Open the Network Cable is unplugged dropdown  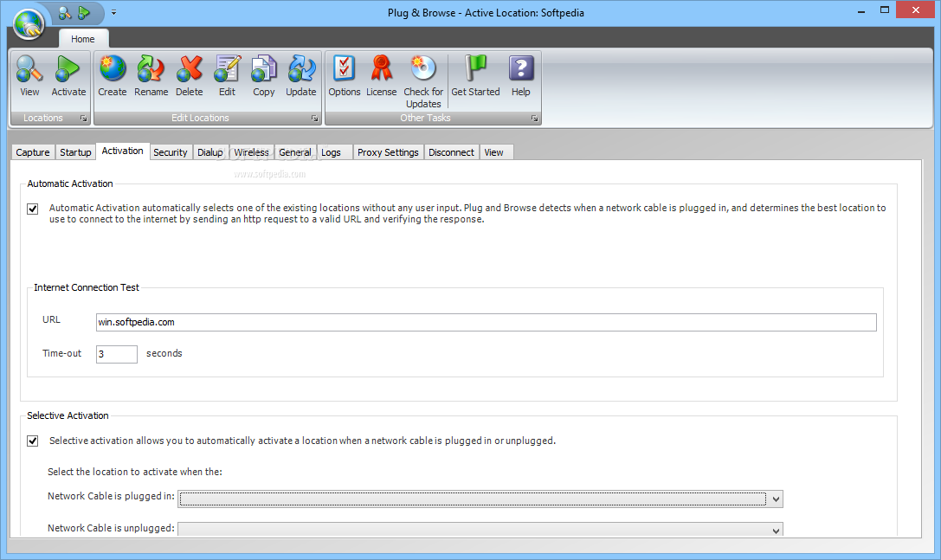pos(480,529)
